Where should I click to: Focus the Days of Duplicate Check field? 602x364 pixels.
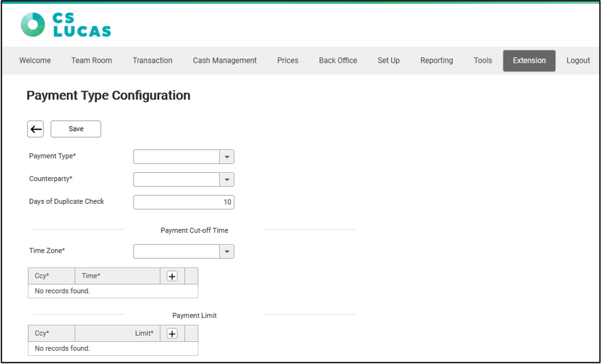tap(183, 202)
